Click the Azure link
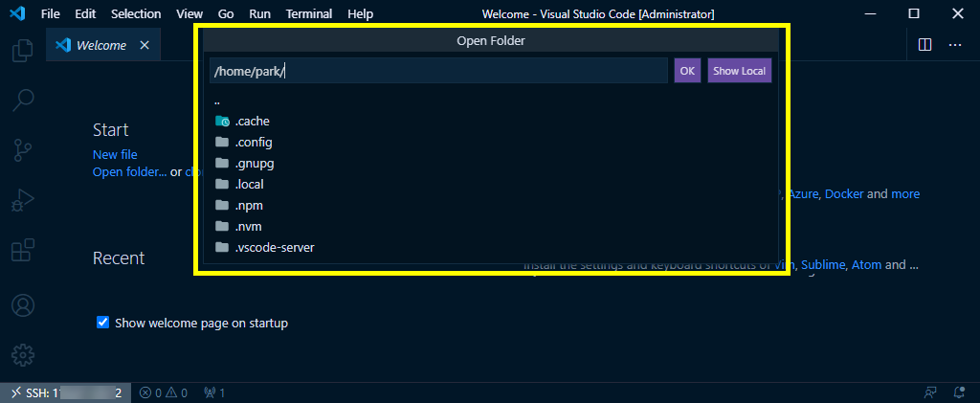This screenshot has height=403, width=980. point(804,193)
